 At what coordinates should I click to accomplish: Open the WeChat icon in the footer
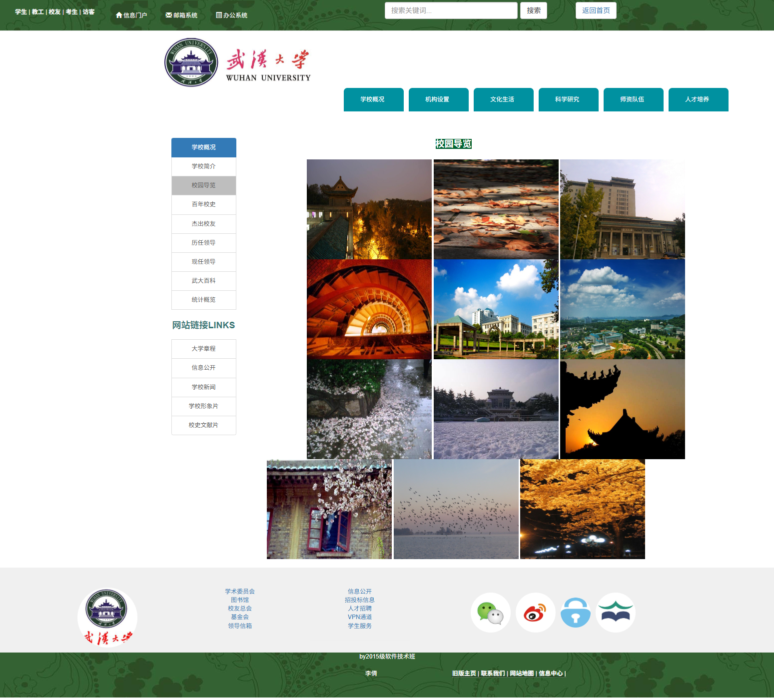point(490,612)
